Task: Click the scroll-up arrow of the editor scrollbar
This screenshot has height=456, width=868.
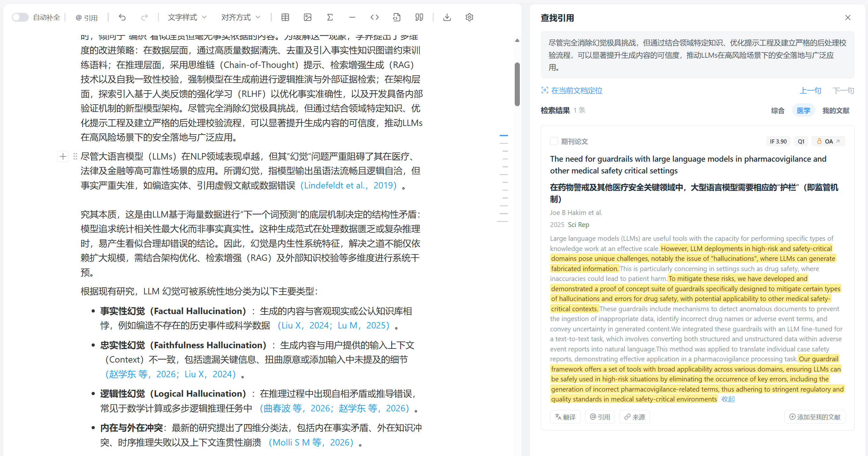Action: (517, 40)
